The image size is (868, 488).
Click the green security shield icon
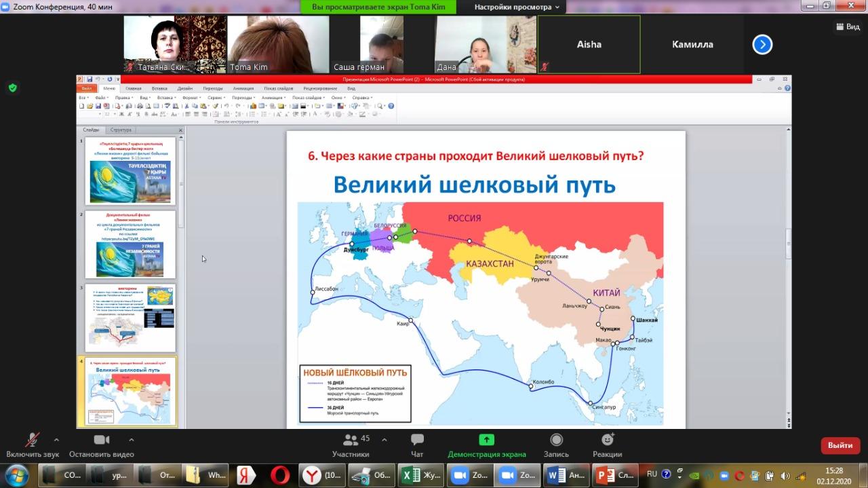pyautogui.click(x=13, y=88)
